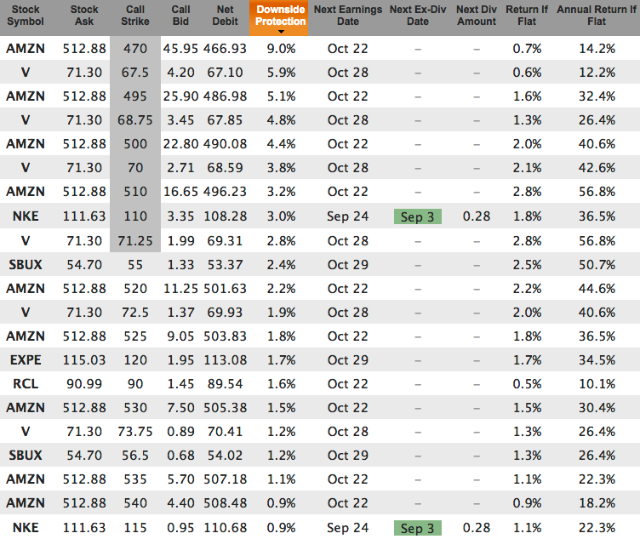640x539 pixels.
Task: Click the 25.90 call bid value
Action: coord(180,96)
